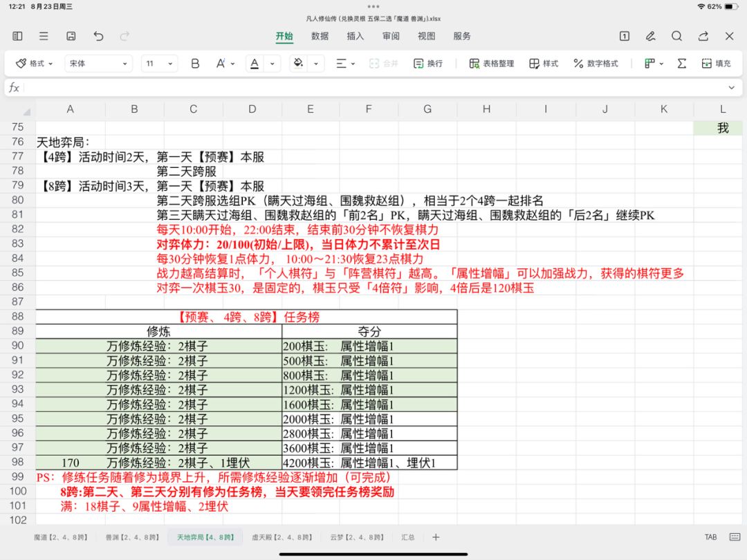Click the undo arrow icon
Screen dimensions: 747x560
click(98, 36)
